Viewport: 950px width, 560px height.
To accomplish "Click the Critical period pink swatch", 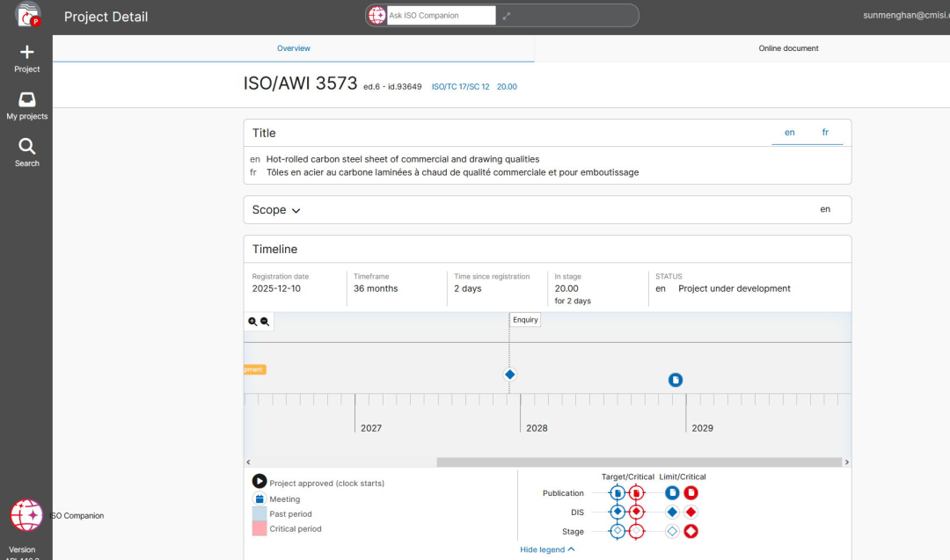I will [x=259, y=528].
